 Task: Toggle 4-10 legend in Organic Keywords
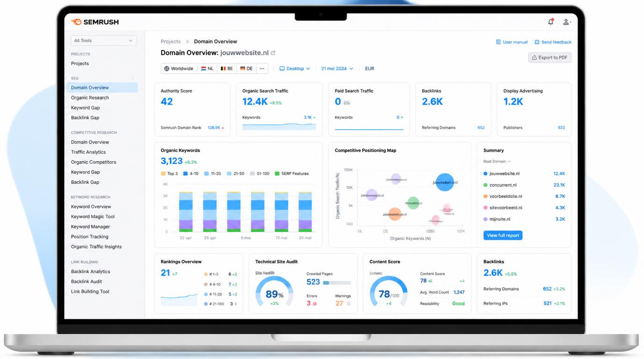point(191,173)
